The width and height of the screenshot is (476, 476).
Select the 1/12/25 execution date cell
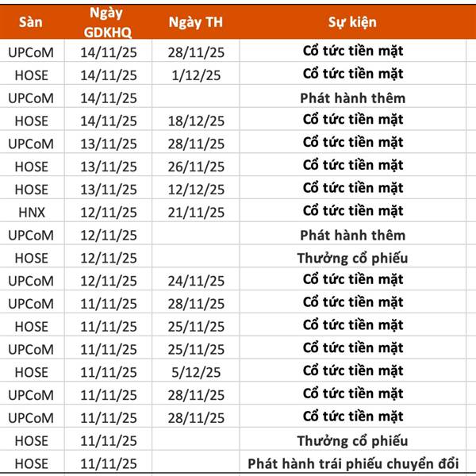tap(196, 75)
